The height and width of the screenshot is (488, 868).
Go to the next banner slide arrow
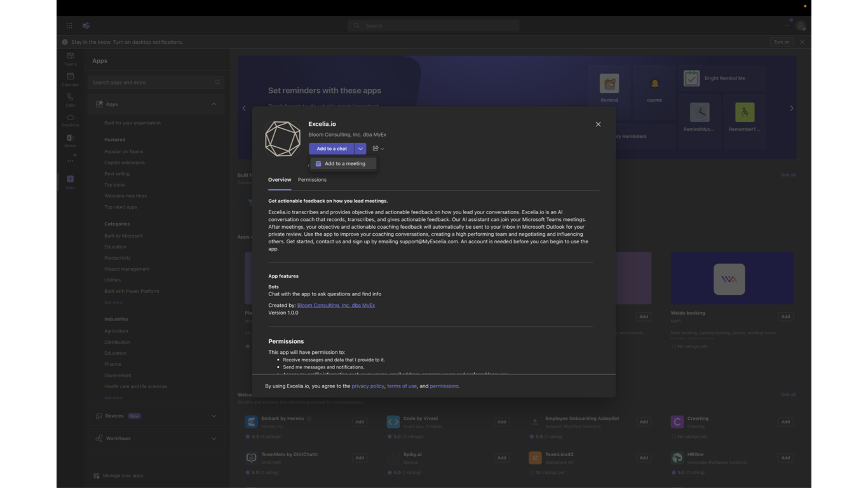tap(791, 109)
